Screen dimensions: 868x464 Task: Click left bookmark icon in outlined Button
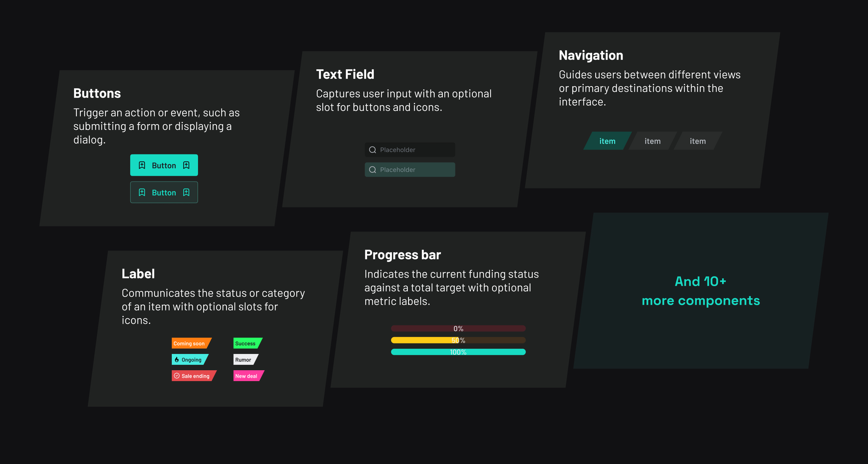(x=142, y=192)
